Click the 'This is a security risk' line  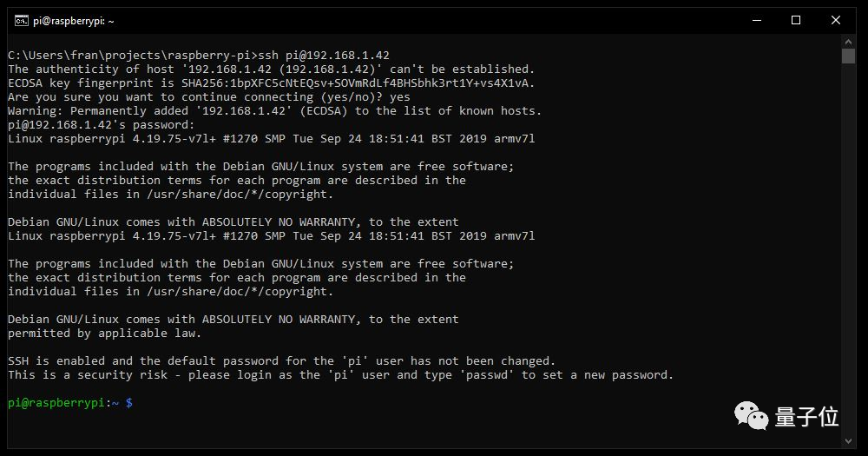340,375
